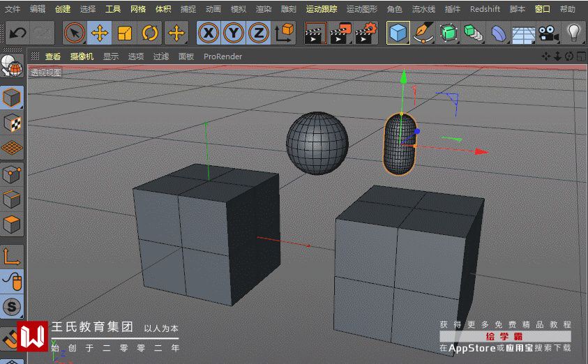The image size is (588, 364).
Task: Open Edit Render Settings
Action: pos(365,33)
